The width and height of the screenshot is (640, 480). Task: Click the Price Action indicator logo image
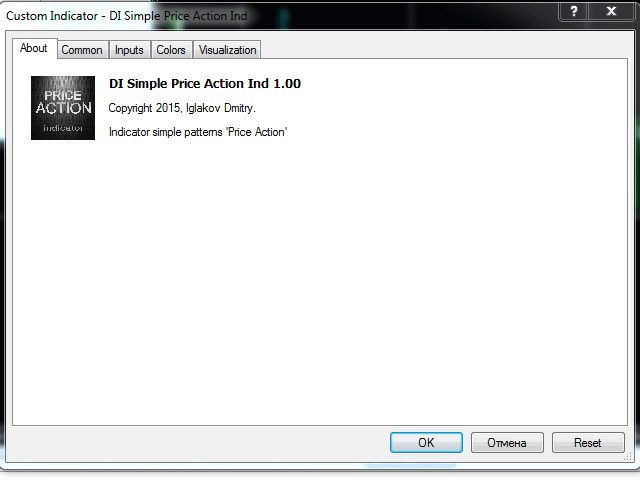click(63, 108)
